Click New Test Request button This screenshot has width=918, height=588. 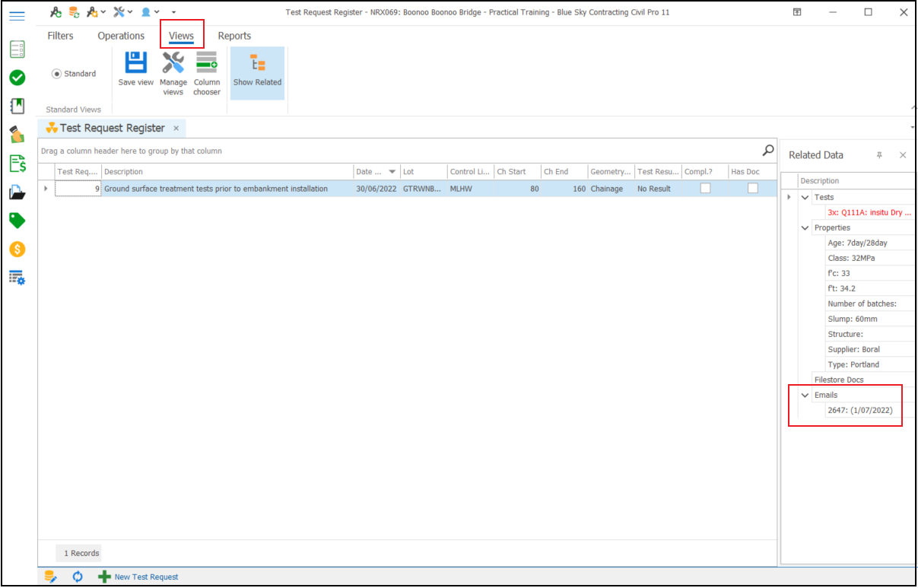[x=138, y=577]
